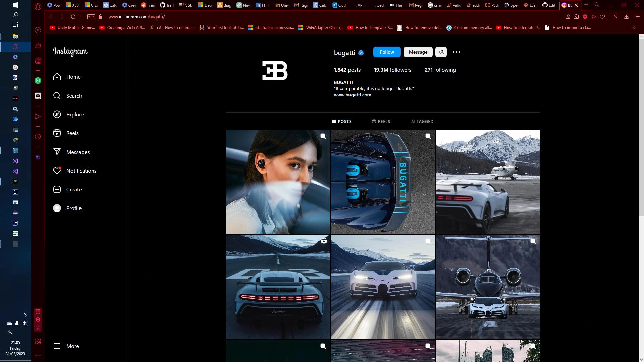Click Create new post icon

[57, 189]
